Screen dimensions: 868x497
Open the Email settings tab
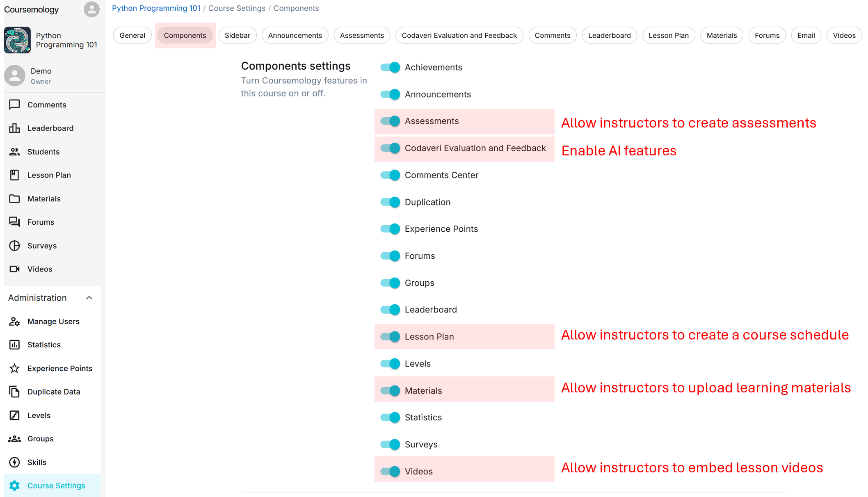tap(806, 35)
